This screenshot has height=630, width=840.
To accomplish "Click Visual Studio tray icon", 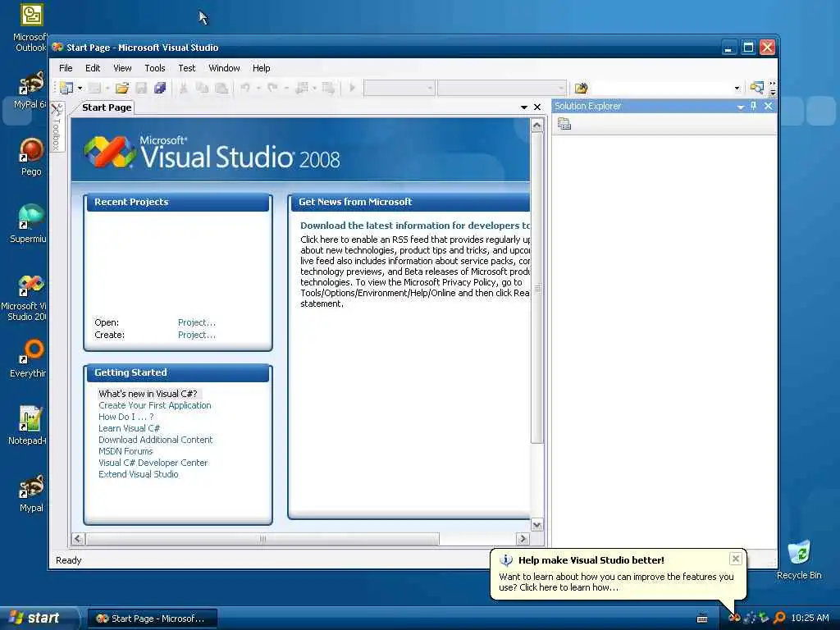I will tap(734, 619).
